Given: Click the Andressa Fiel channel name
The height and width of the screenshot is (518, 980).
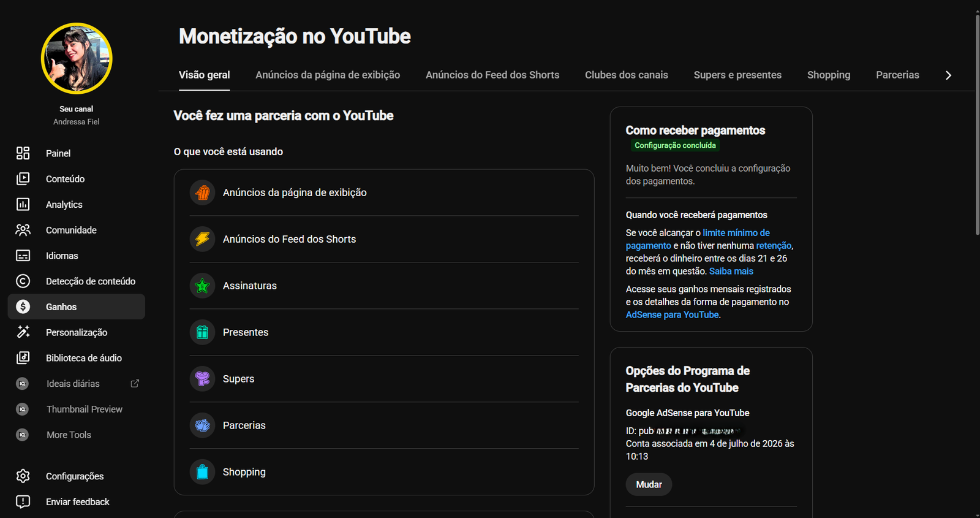Looking at the screenshot, I should click(x=77, y=122).
